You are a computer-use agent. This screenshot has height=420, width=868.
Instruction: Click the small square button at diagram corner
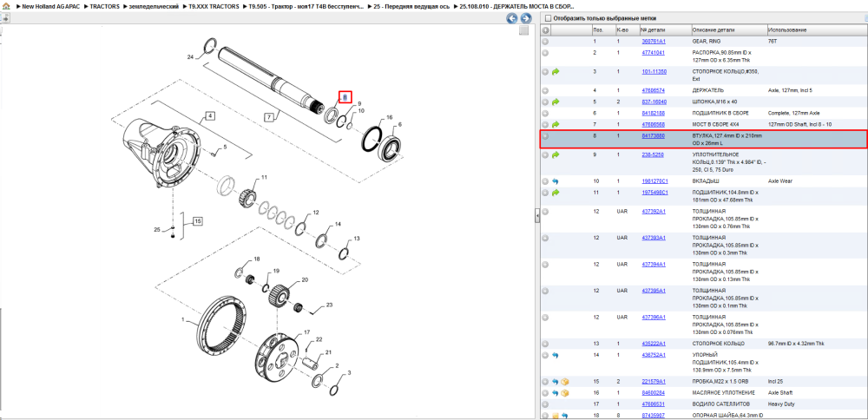(523, 30)
